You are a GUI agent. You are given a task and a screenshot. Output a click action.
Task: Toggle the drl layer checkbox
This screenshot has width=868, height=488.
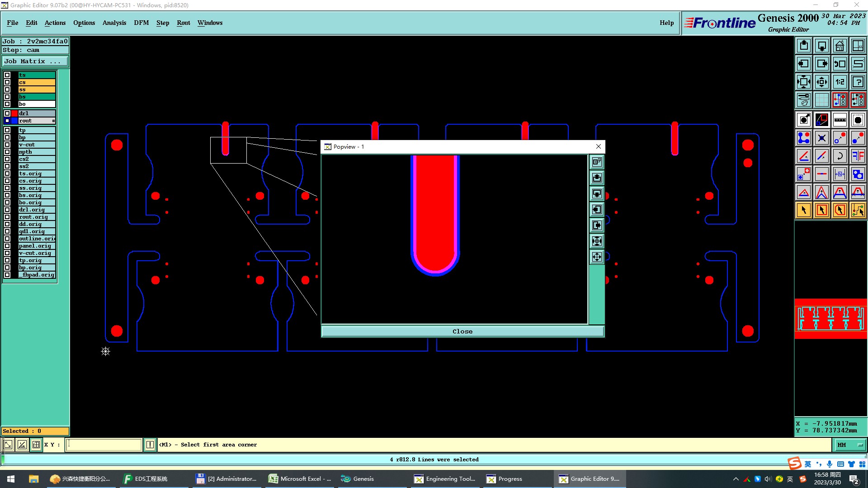tap(7, 113)
